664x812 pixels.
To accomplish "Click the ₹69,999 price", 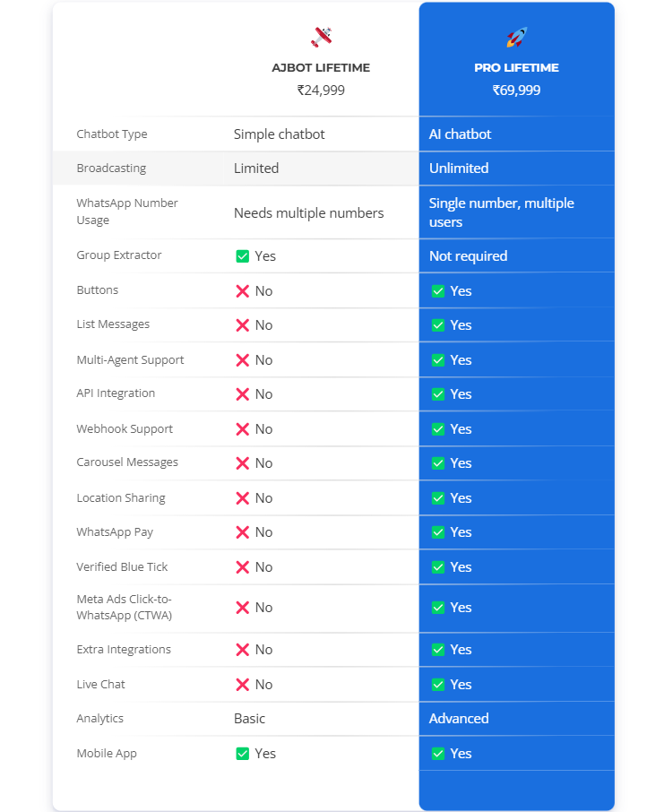I will [x=516, y=91].
